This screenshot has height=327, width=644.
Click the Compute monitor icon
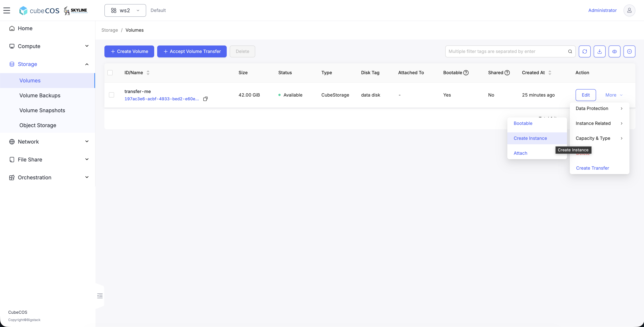click(x=12, y=46)
